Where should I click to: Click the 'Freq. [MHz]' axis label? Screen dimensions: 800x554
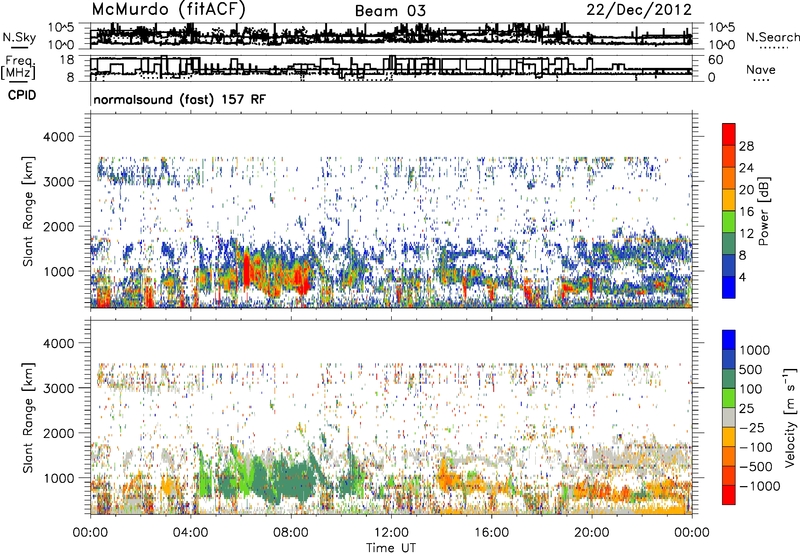(x=18, y=68)
